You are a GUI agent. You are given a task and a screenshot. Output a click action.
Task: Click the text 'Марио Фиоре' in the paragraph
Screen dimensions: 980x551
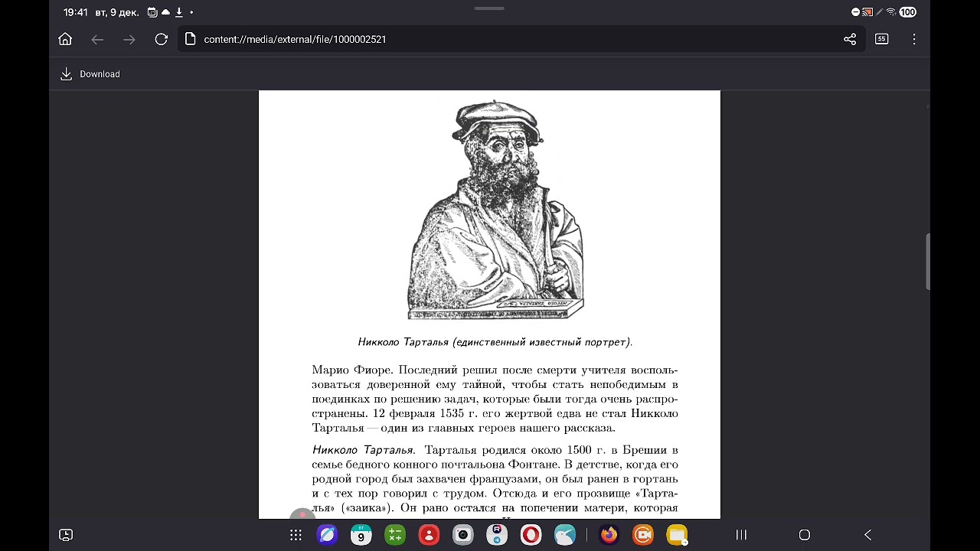(352, 370)
